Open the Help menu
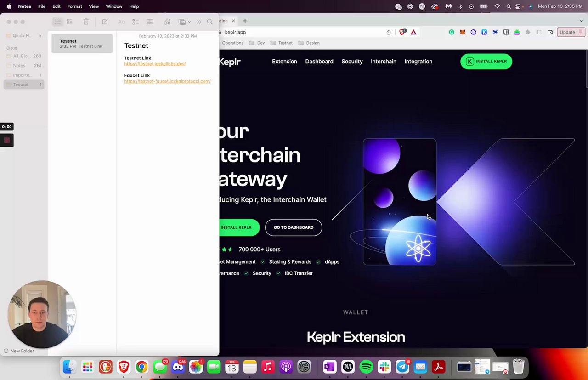This screenshot has height=380, width=588. point(134,6)
